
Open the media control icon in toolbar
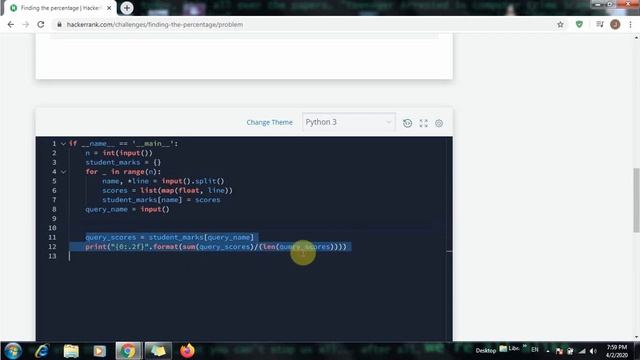(x=600, y=24)
